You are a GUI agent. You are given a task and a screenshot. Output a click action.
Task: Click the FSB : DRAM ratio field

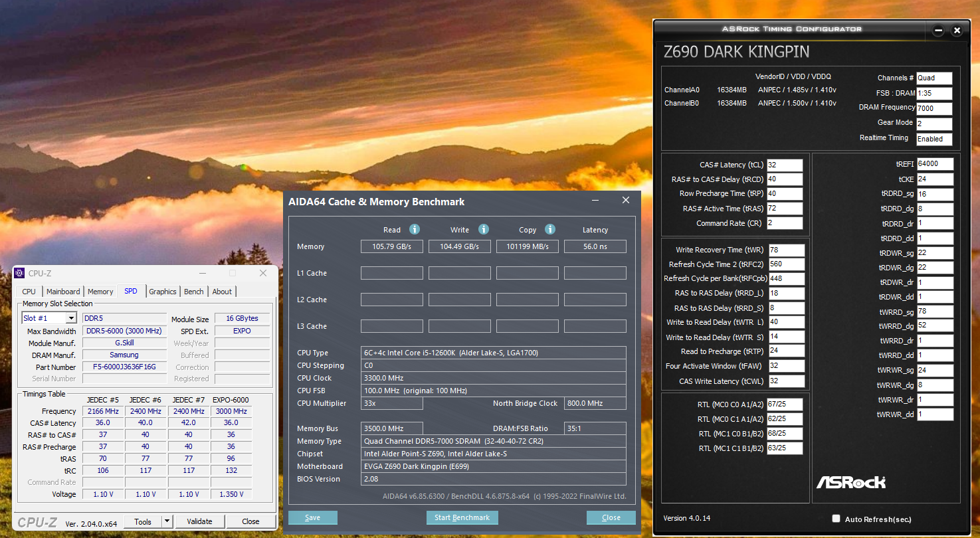(x=934, y=94)
